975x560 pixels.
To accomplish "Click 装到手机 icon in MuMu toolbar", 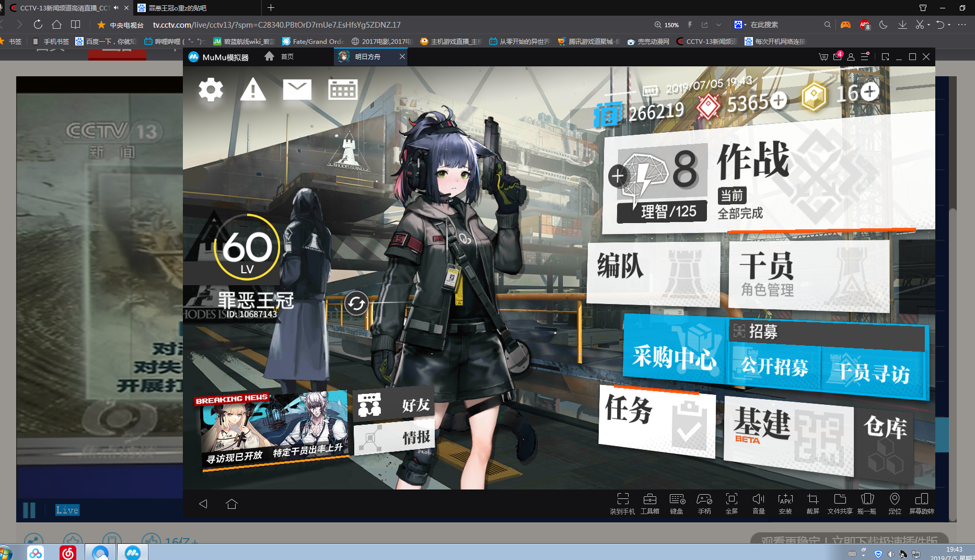I will click(622, 504).
